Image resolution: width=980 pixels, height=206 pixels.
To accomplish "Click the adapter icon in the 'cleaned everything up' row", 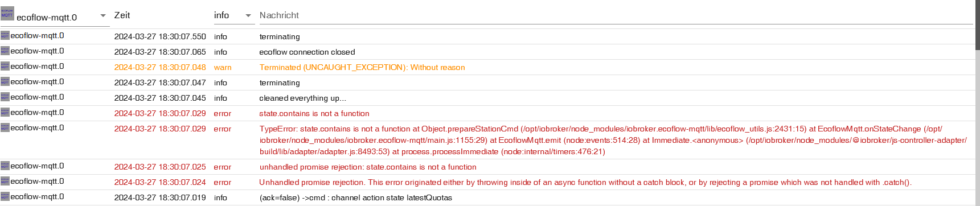I will pos(5,97).
